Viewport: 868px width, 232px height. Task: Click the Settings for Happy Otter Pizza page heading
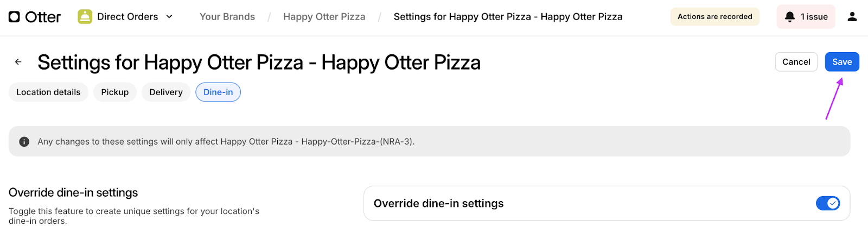tap(259, 62)
